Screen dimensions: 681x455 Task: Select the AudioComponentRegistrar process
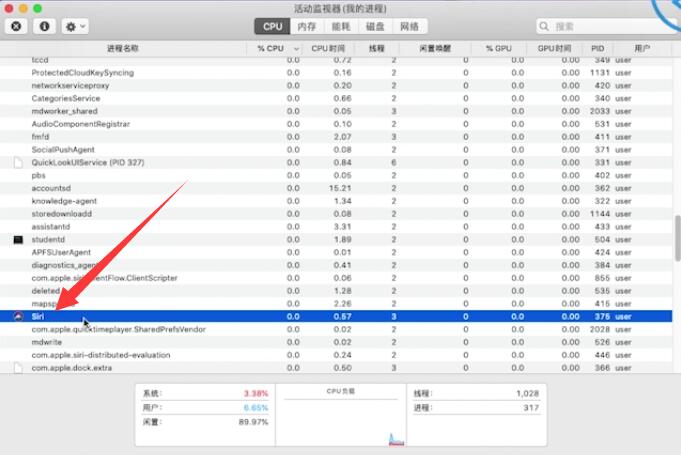point(81,124)
